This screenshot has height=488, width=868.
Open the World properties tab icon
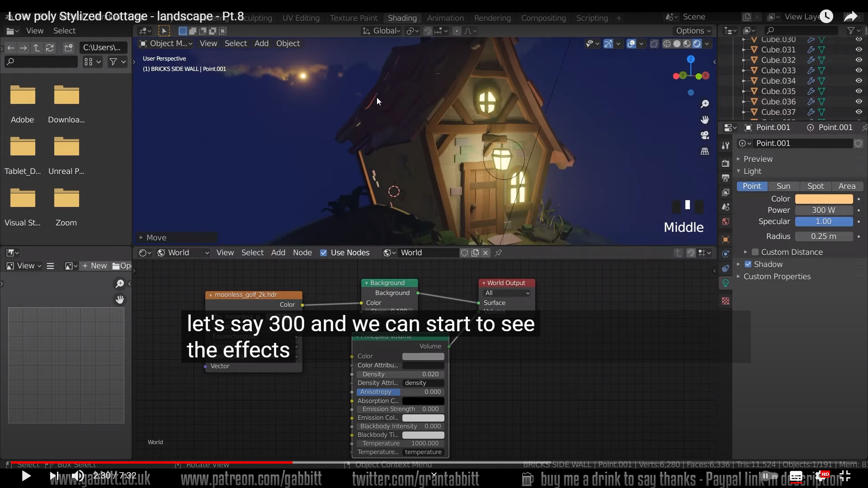[726, 221]
